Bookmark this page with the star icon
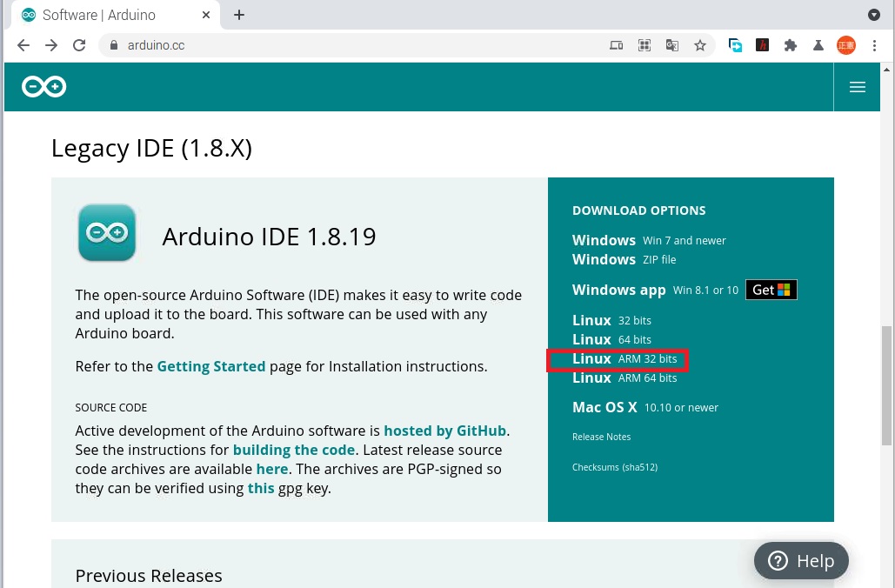 [699, 46]
